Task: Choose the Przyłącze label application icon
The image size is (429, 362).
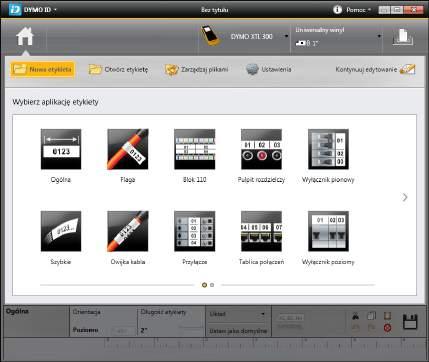Action: [x=195, y=231]
